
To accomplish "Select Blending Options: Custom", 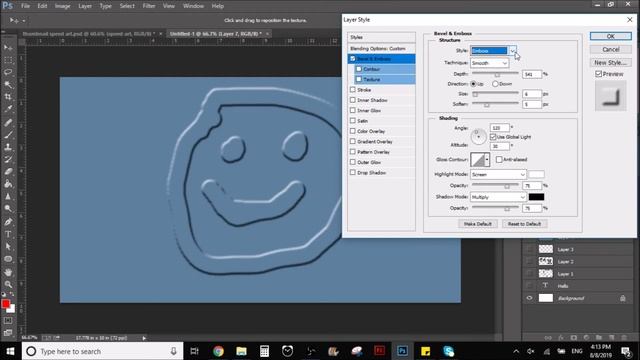I will pos(382,48).
